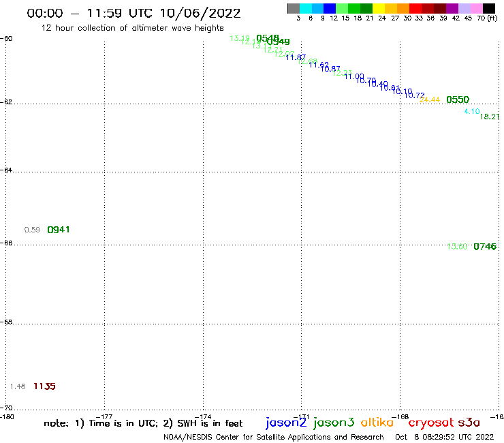504x443 pixels.
Task: Click the 1135 time marker
Action: coord(45,386)
